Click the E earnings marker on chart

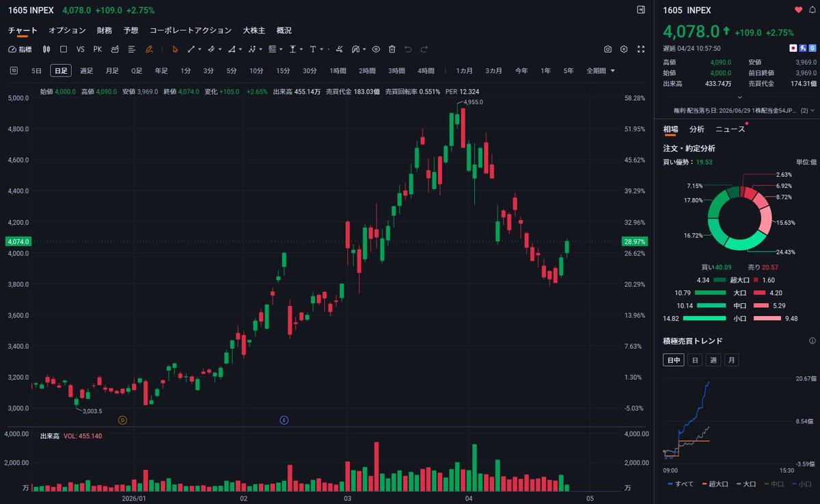click(284, 420)
